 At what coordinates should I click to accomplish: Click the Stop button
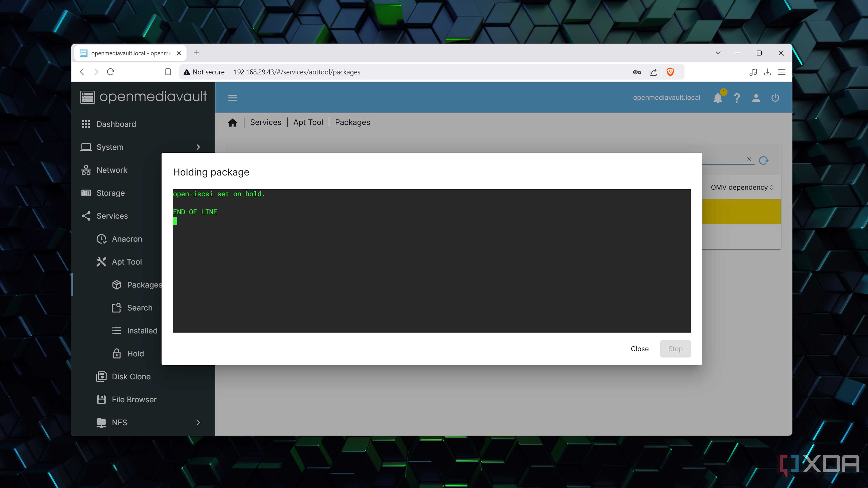(675, 349)
